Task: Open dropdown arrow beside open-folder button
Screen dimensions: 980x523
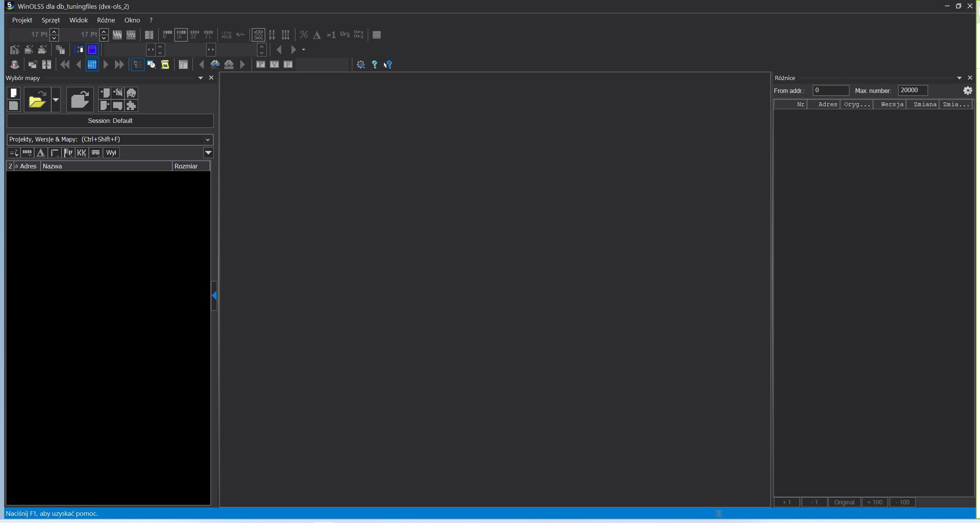Action: click(56, 100)
